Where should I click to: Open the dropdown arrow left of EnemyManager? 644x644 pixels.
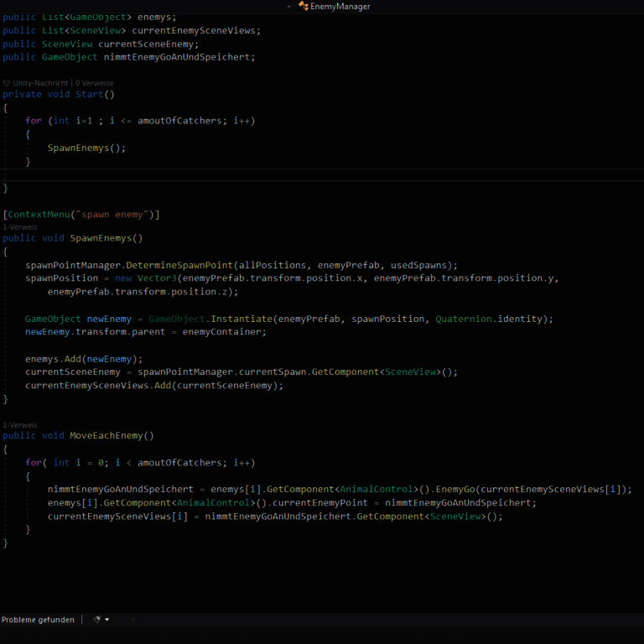coord(288,7)
